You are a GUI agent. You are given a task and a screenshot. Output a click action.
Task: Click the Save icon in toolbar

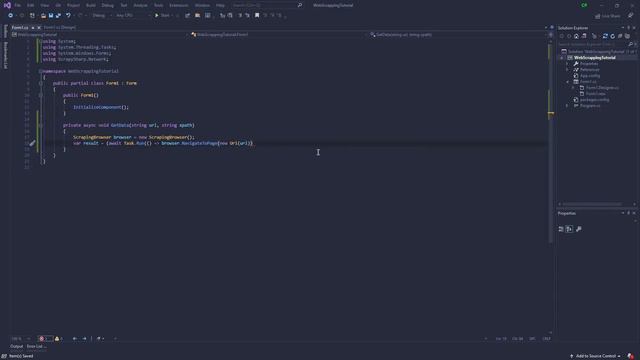point(51,16)
